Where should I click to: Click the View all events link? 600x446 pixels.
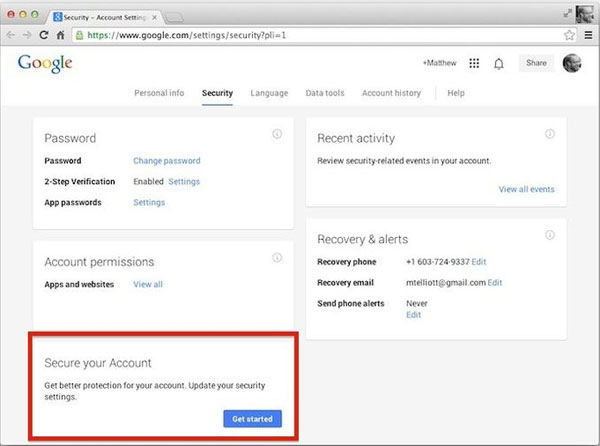tap(527, 189)
